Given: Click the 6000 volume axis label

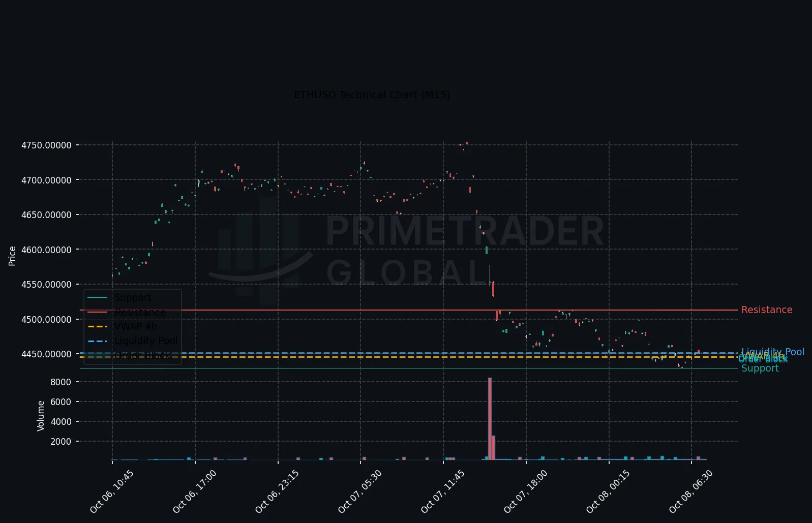Looking at the screenshot, I should click(x=61, y=402).
